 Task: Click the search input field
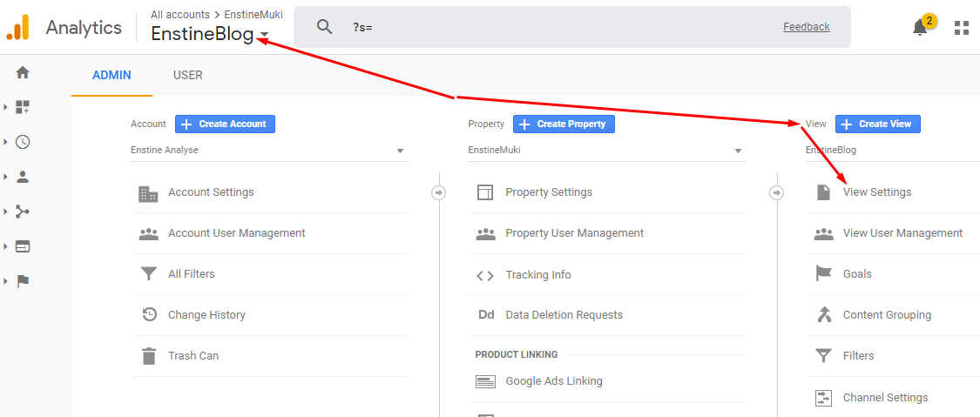[563, 27]
